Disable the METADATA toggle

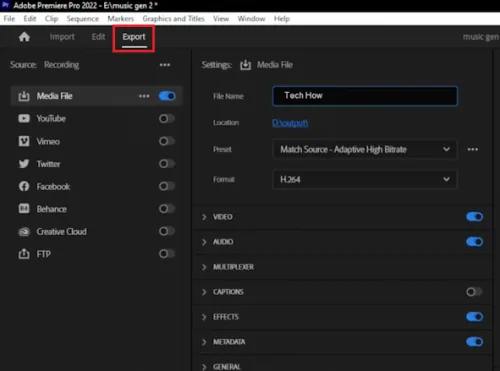pos(474,342)
